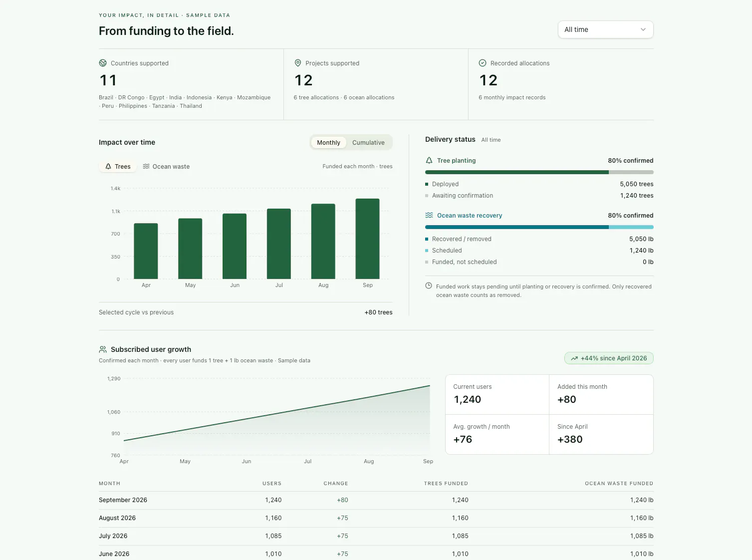Click the tree icon in the Trees tab
Image resolution: width=752 pixels, height=560 pixels.
tap(108, 167)
